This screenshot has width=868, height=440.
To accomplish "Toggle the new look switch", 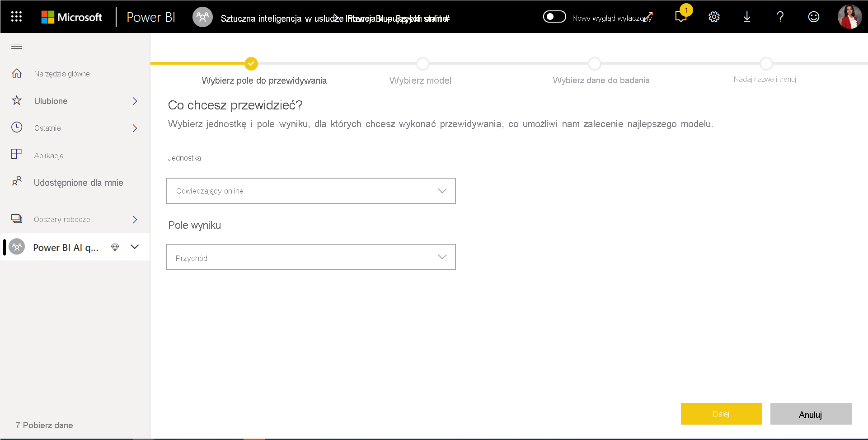I will tap(554, 17).
